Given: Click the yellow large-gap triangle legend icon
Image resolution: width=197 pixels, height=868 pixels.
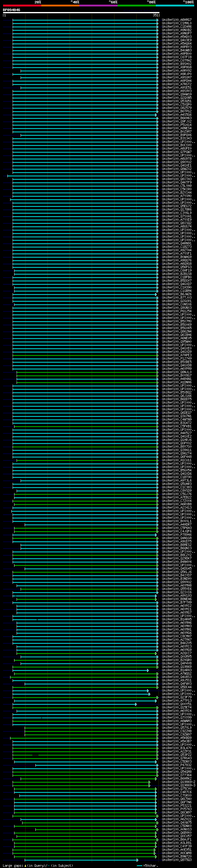Looking at the screenshot, I should [x=25, y=866].
